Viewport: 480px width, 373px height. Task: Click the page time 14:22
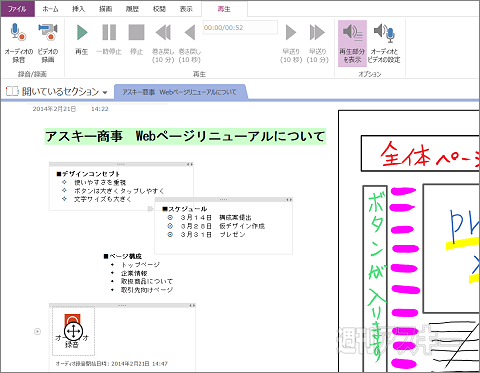click(100, 109)
